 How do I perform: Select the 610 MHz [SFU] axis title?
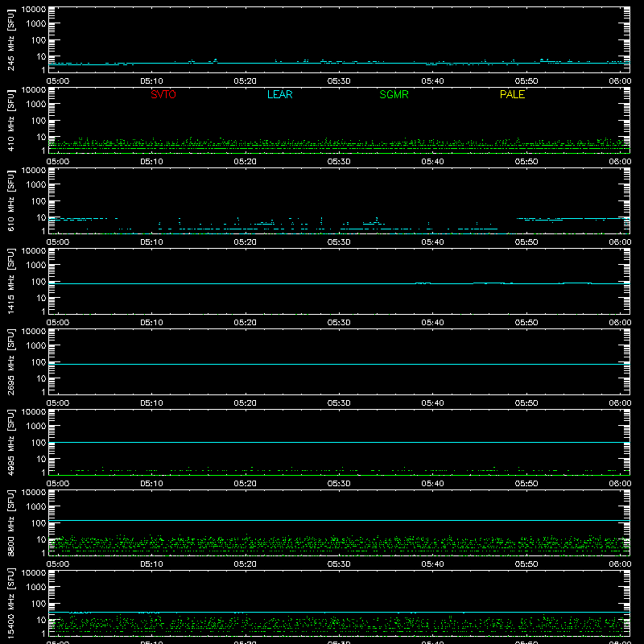pos(11,200)
